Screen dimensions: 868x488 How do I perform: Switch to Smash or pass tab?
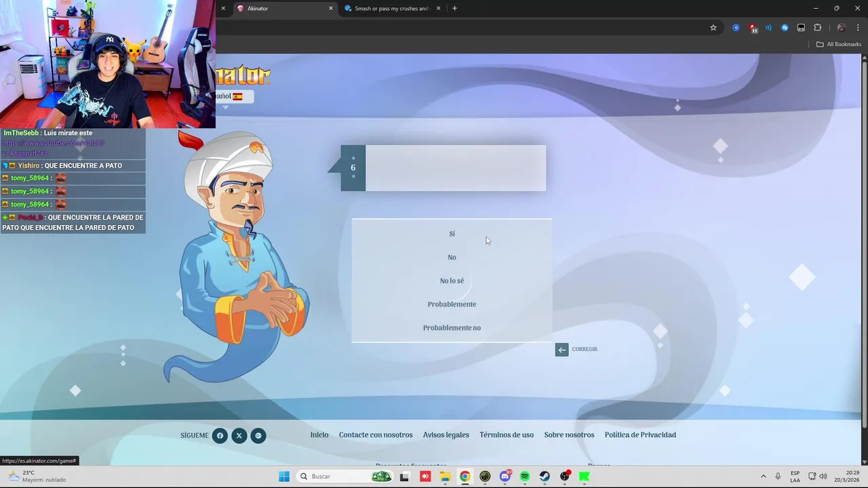point(391,8)
